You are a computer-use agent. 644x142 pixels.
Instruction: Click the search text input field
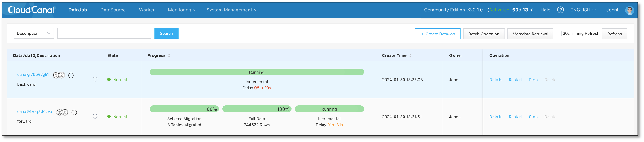104,33
